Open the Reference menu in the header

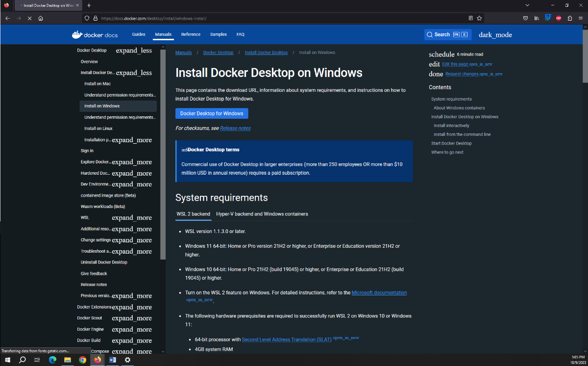click(x=191, y=34)
